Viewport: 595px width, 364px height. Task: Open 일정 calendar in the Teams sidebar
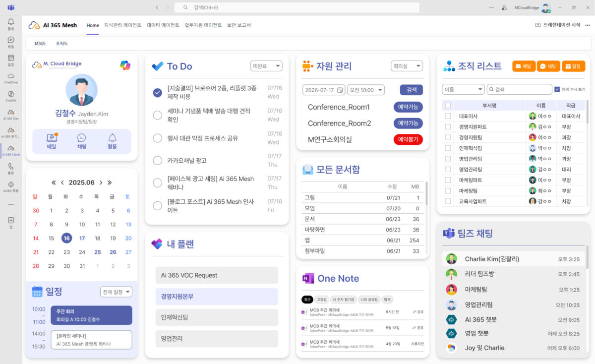pos(11,61)
